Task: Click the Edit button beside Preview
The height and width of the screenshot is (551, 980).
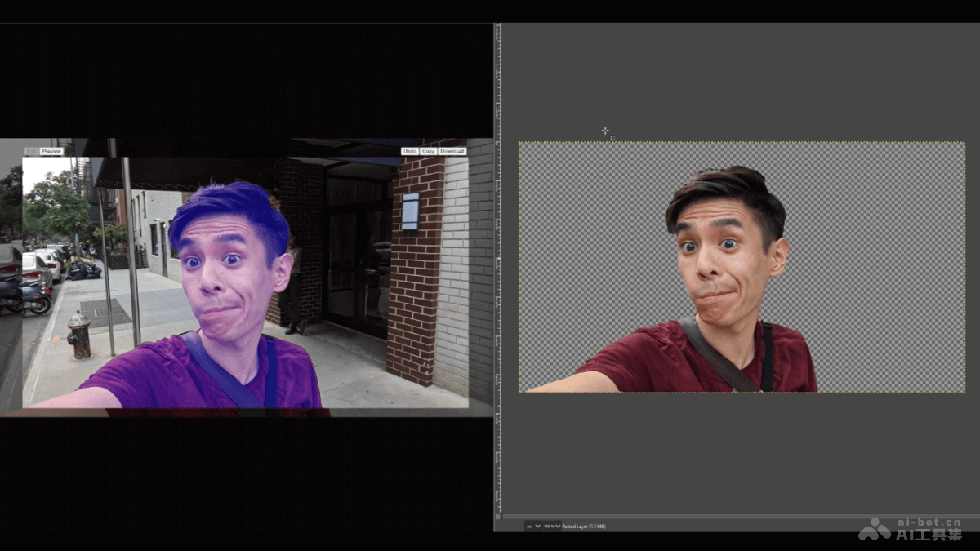Action: (31, 151)
